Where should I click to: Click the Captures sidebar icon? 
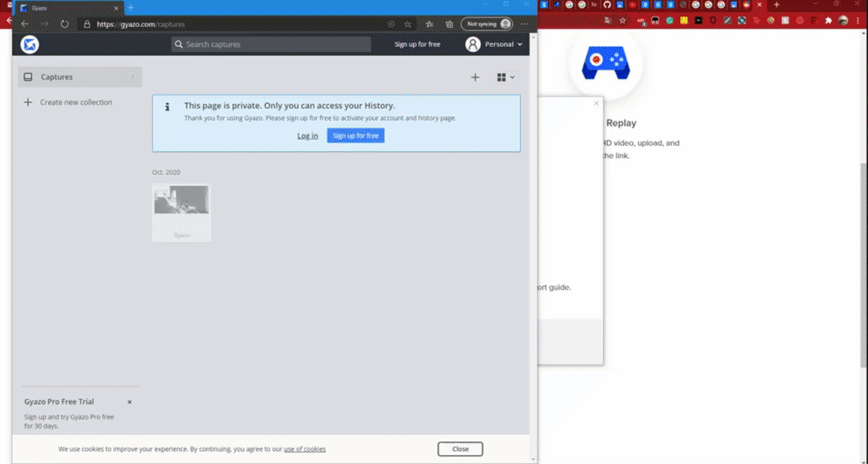(29, 77)
